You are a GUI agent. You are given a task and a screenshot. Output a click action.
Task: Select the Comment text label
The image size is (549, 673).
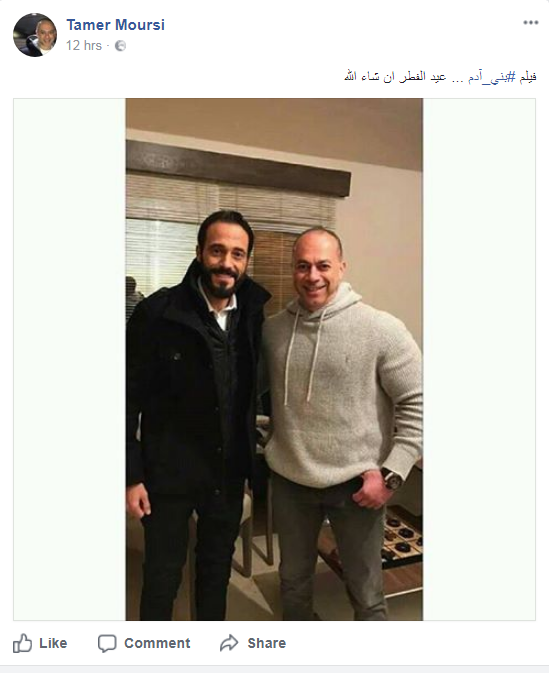(x=157, y=643)
